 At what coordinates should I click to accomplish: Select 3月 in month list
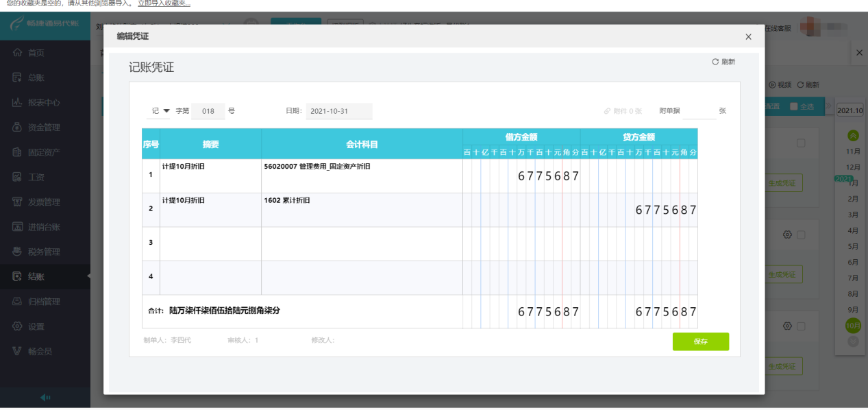click(853, 215)
